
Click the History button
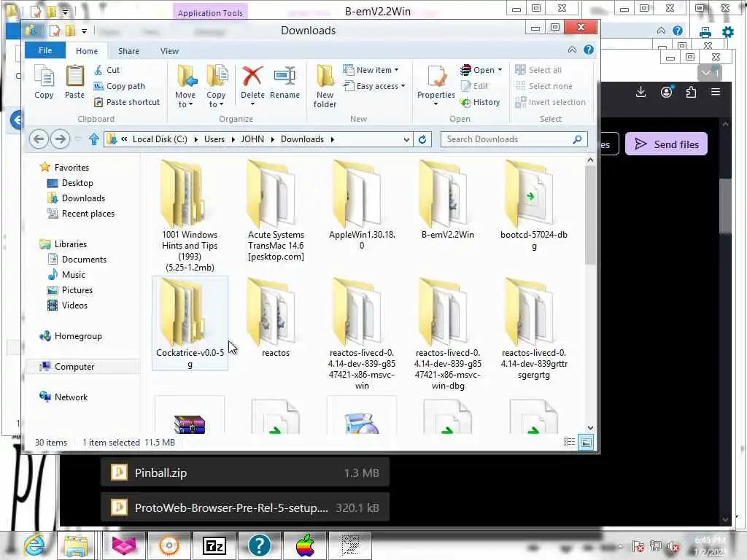[x=480, y=102]
